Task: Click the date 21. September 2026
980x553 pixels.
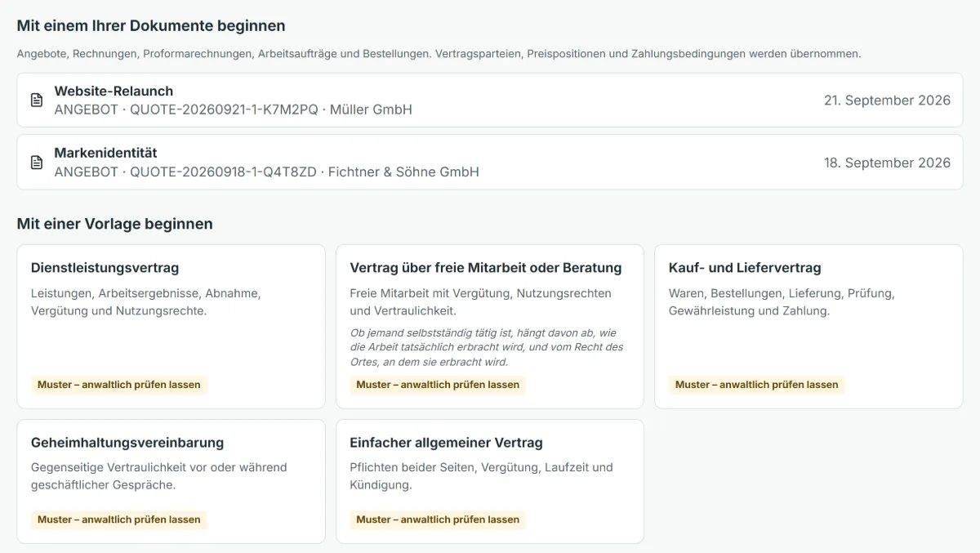Action: tap(887, 100)
